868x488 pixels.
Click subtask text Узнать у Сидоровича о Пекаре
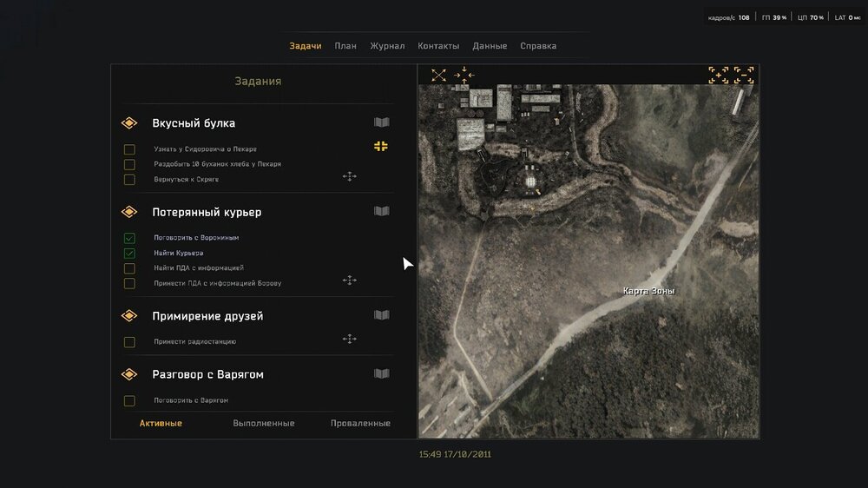206,149
